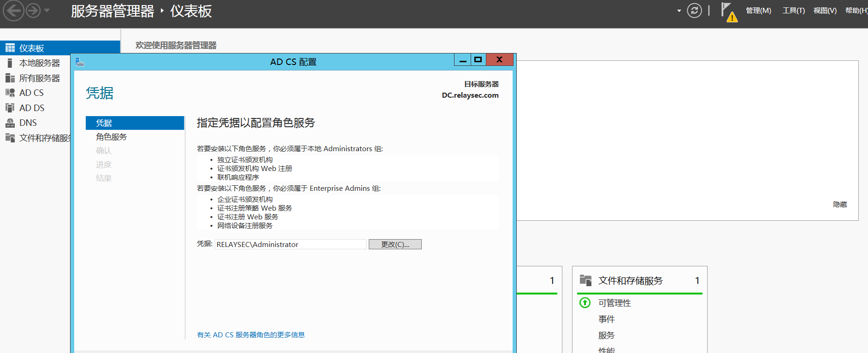This screenshot has width=868, height=353.
Task: Click the 更改(C)... button
Action: point(395,244)
